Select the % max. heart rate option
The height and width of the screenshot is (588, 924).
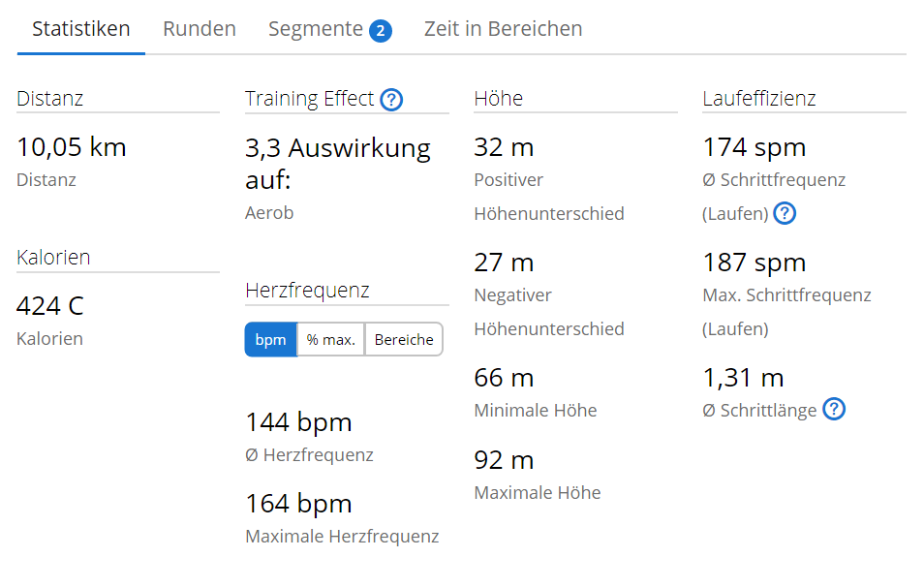click(331, 340)
